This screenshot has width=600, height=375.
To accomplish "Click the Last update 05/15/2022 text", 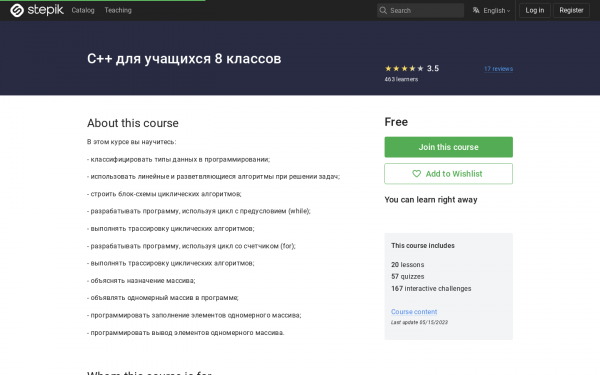I will point(419,322).
